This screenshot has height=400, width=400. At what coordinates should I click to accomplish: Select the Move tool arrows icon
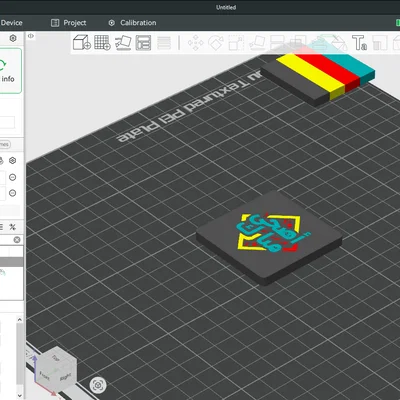196,43
